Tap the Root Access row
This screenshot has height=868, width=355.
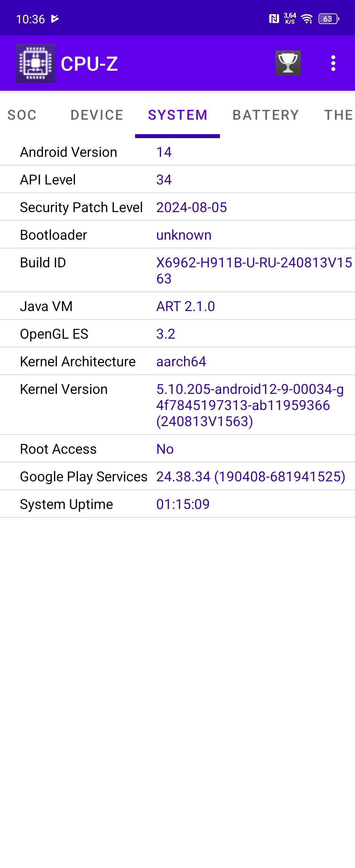[177, 449]
